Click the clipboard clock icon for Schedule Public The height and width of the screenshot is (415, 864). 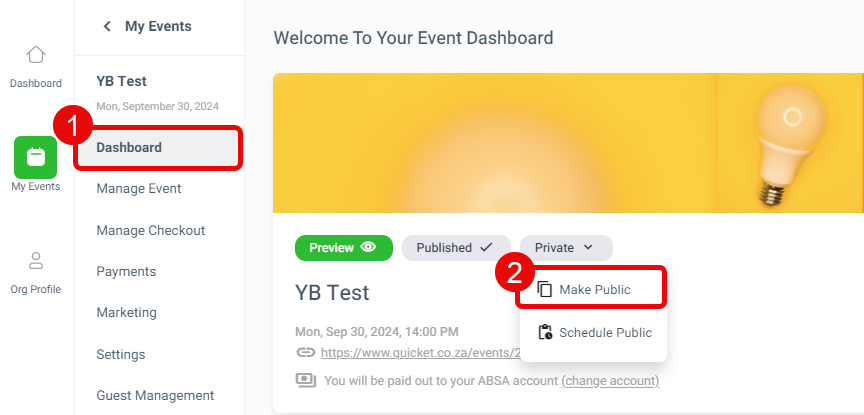point(544,332)
